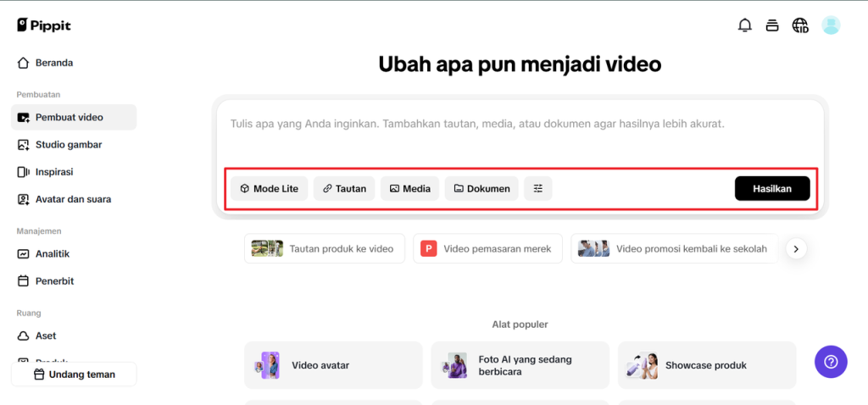The height and width of the screenshot is (405, 868).
Task: Click the Media upload button
Action: tap(409, 189)
